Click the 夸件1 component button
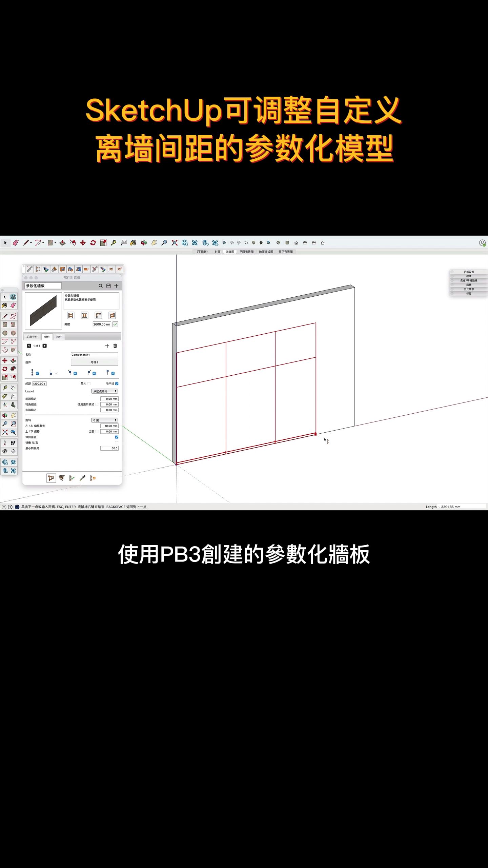The height and width of the screenshot is (868, 488). 95,362
